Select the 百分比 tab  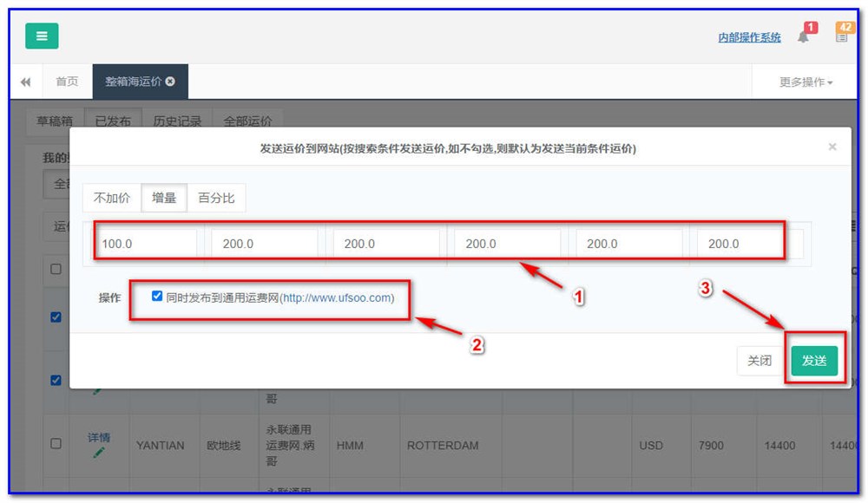pos(216,198)
